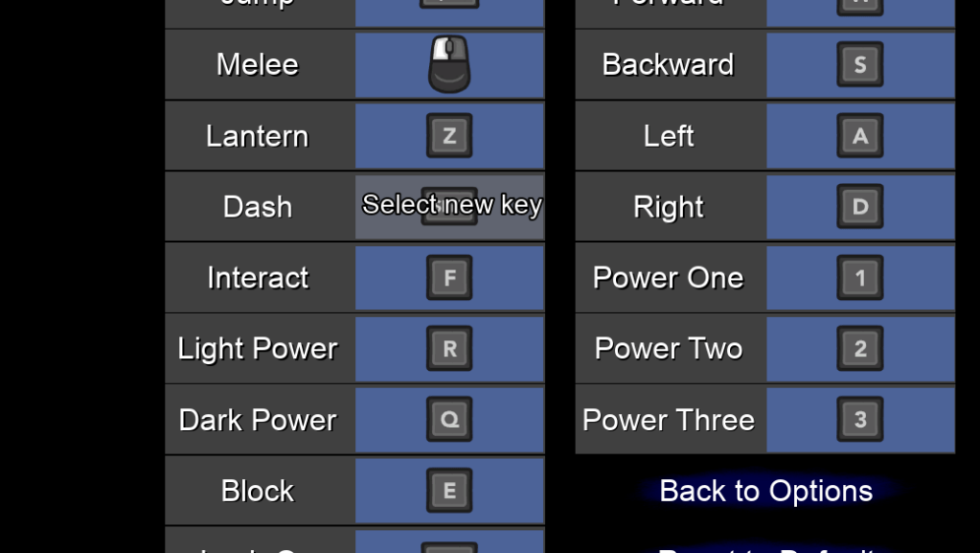Select the Power Three label
980x553 pixels.
669,420
